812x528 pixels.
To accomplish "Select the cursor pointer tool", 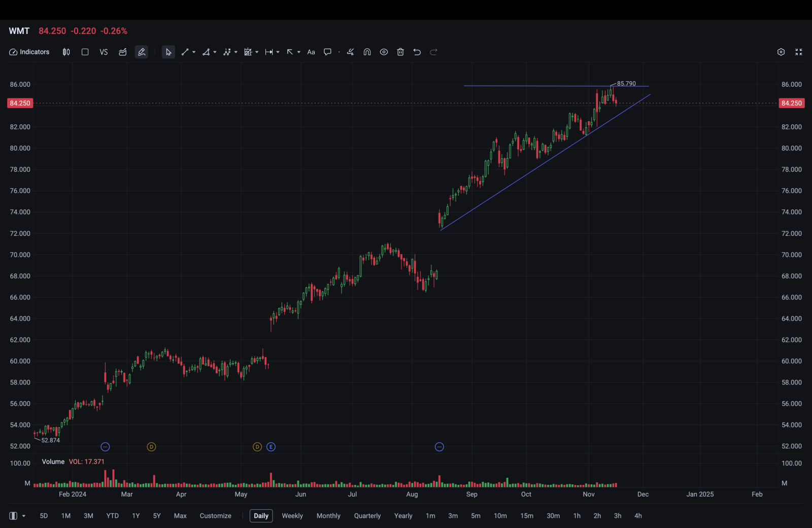I will pyautogui.click(x=168, y=52).
